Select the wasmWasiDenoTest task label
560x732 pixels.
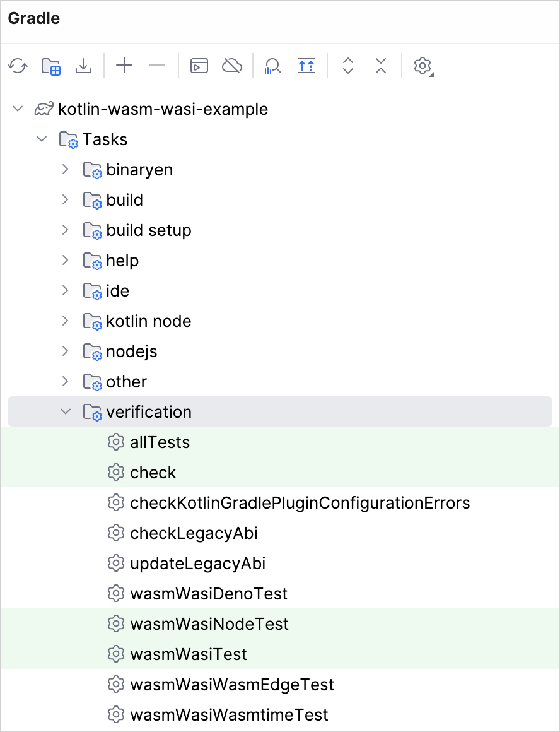(209, 594)
